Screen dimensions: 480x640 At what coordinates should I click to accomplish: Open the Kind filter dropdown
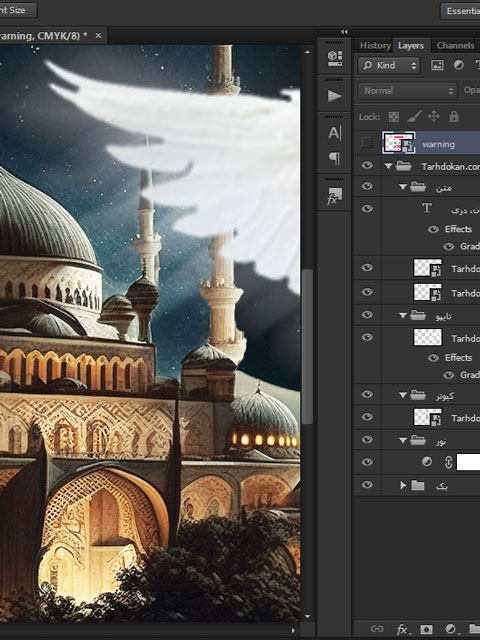389,65
